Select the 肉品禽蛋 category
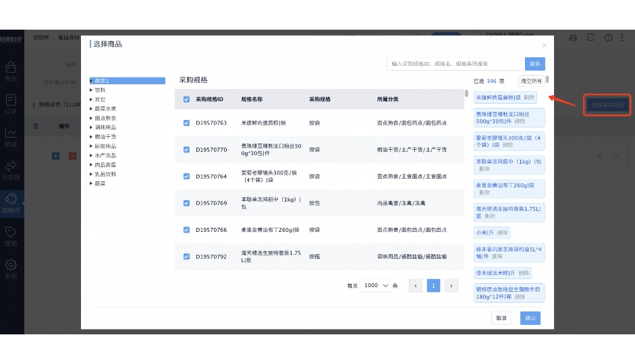 (105, 164)
